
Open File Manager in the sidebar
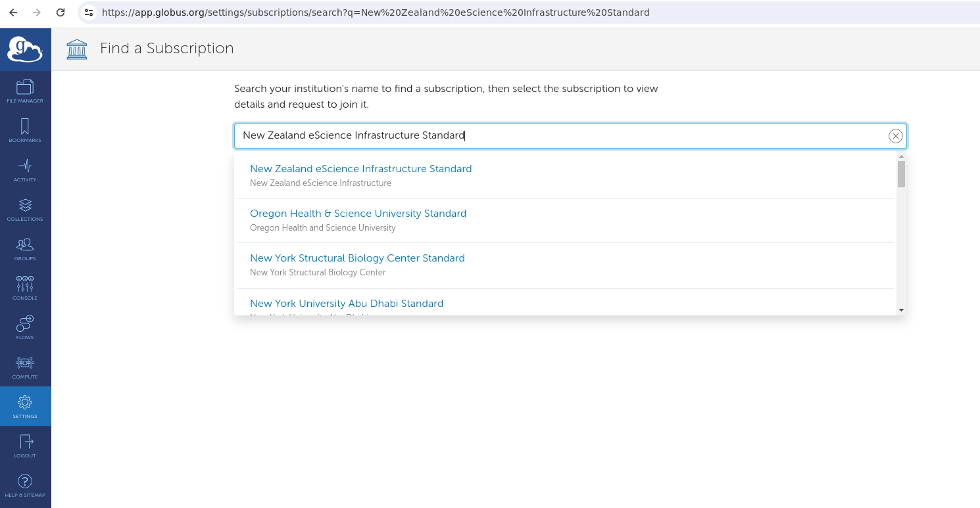25,91
